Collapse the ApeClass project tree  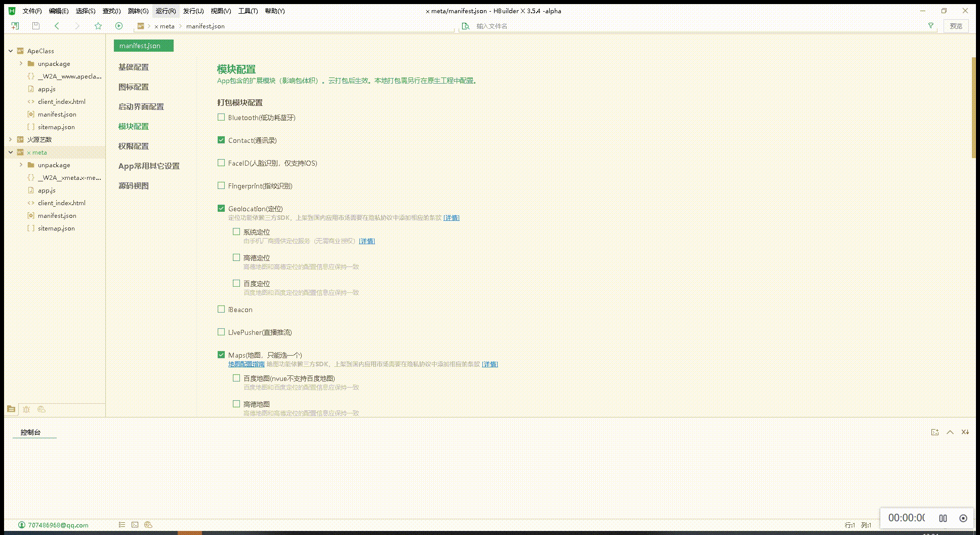(11, 51)
